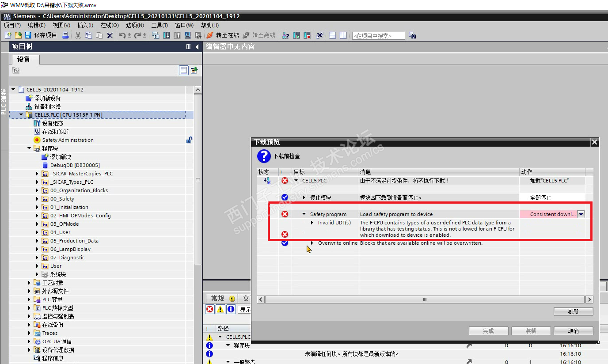The image size is (608, 364).
Task: Open the 项目(P) menu
Action: 12,25
